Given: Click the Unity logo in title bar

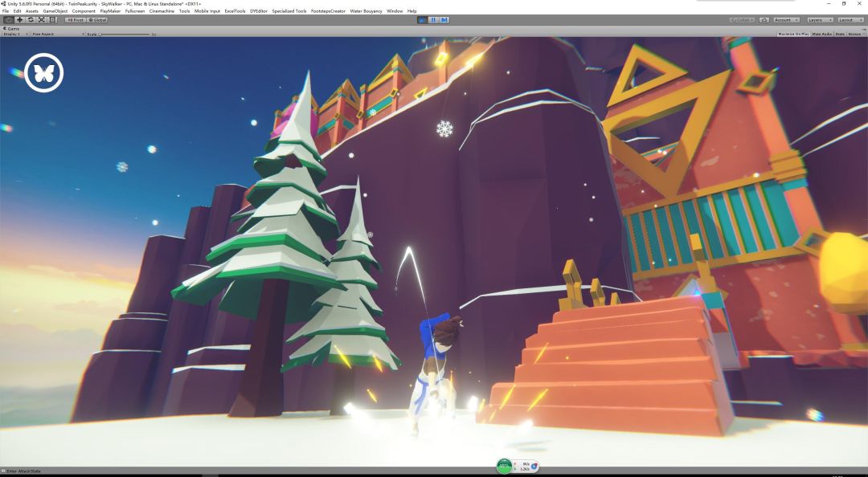Looking at the screenshot, I should click(3, 3).
